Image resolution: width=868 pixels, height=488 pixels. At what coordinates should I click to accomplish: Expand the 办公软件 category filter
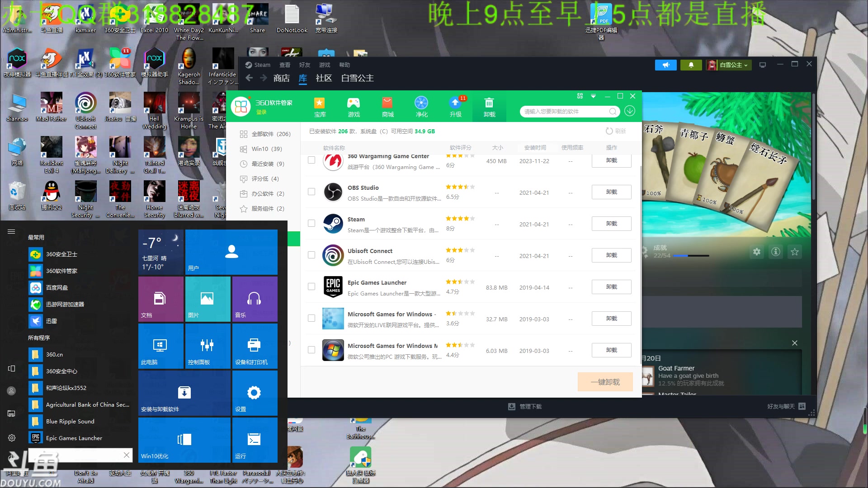pyautogui.click(x=268, y=193)
